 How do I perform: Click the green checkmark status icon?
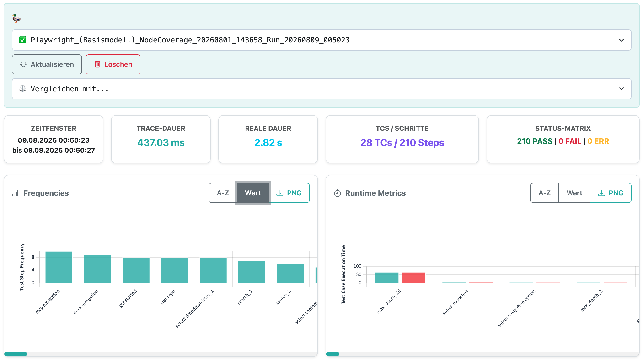coord(22,40)
